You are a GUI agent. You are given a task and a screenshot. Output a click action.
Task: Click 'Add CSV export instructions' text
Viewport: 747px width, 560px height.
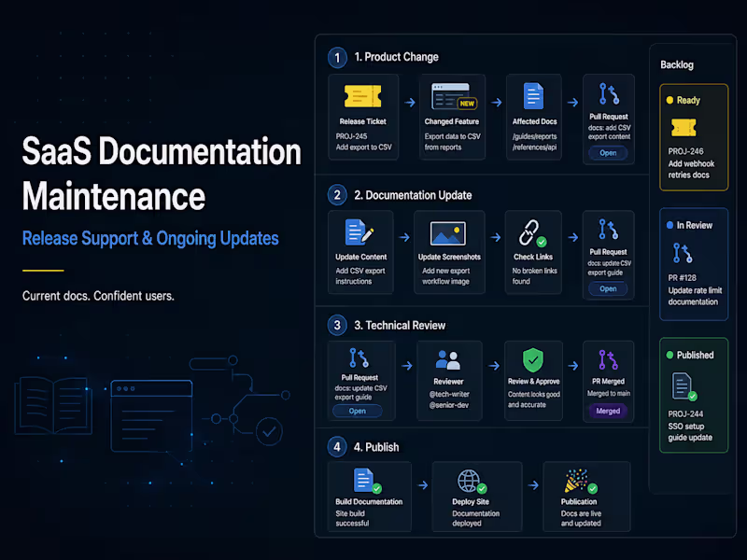360,276
